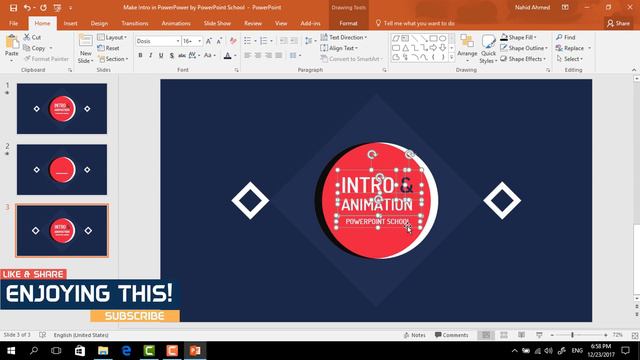Start slide show from status bar
This screenshot has width=640, height=360.
pos(539,335)
